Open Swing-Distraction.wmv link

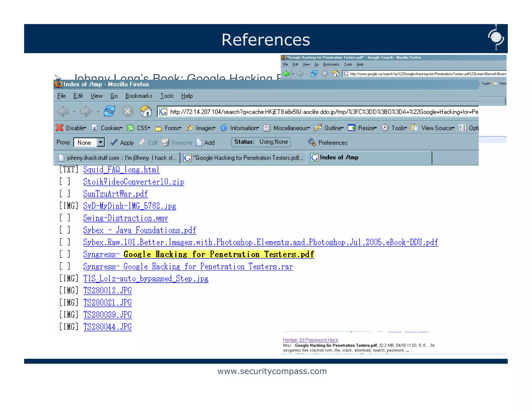pyautogui.click(x=126, y=218)
